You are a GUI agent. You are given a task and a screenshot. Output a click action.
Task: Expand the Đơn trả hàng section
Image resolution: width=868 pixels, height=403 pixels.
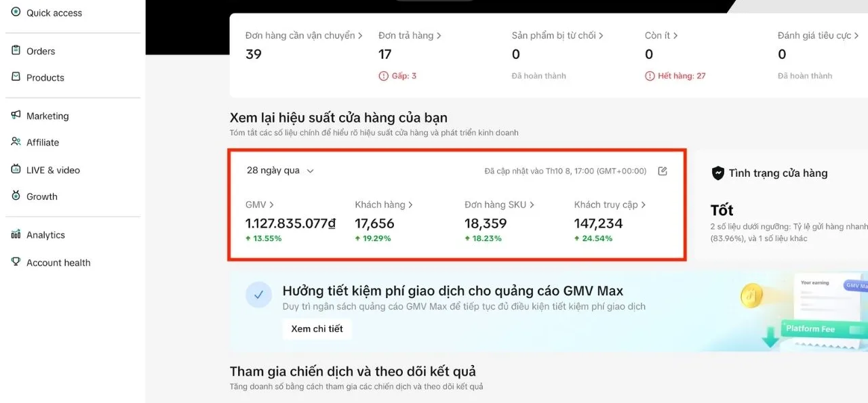[x=410, y=35]
